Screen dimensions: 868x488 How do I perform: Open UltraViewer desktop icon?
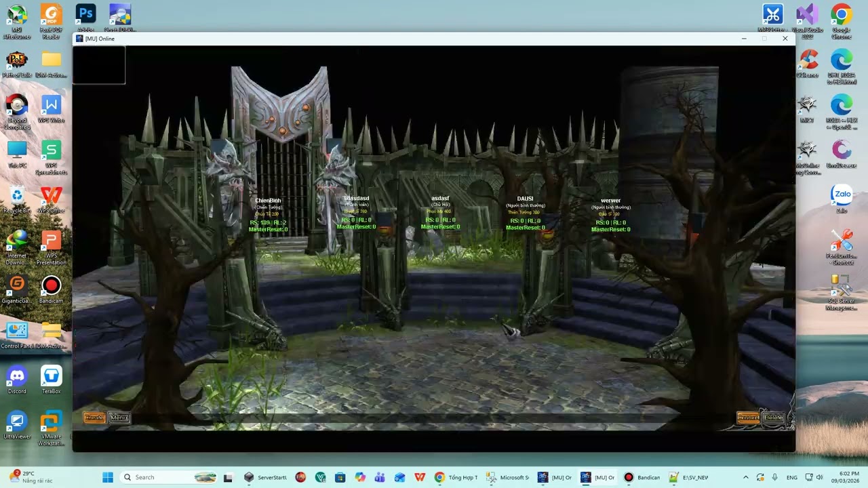tap(17, 425)
